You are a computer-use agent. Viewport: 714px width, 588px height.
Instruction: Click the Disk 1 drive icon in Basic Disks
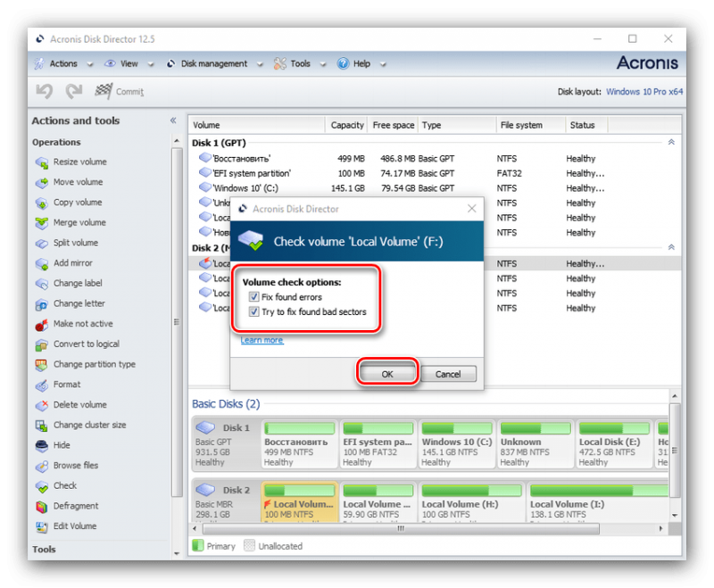click(205, 427)
